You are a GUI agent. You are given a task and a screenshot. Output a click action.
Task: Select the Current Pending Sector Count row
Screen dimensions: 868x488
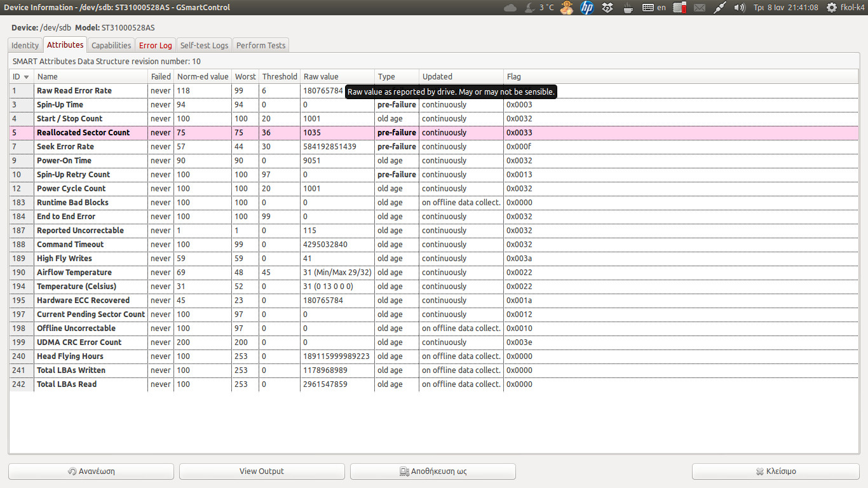point(434,315)
